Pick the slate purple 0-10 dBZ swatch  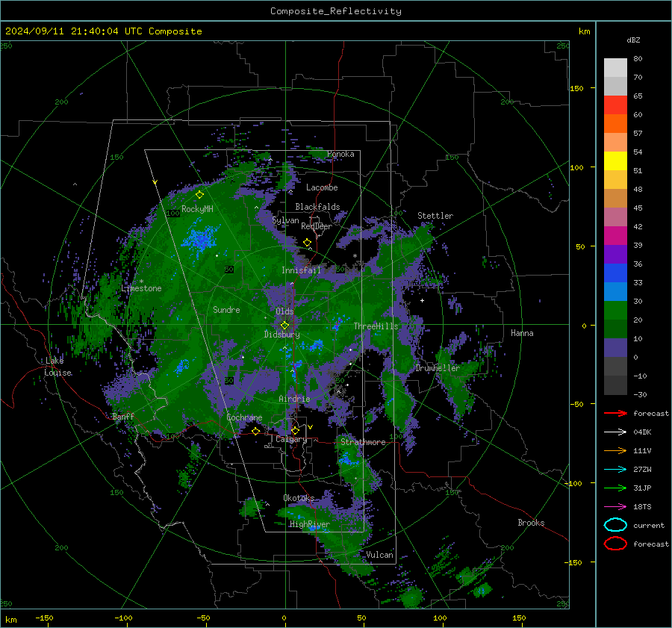[x=615, y=348]
